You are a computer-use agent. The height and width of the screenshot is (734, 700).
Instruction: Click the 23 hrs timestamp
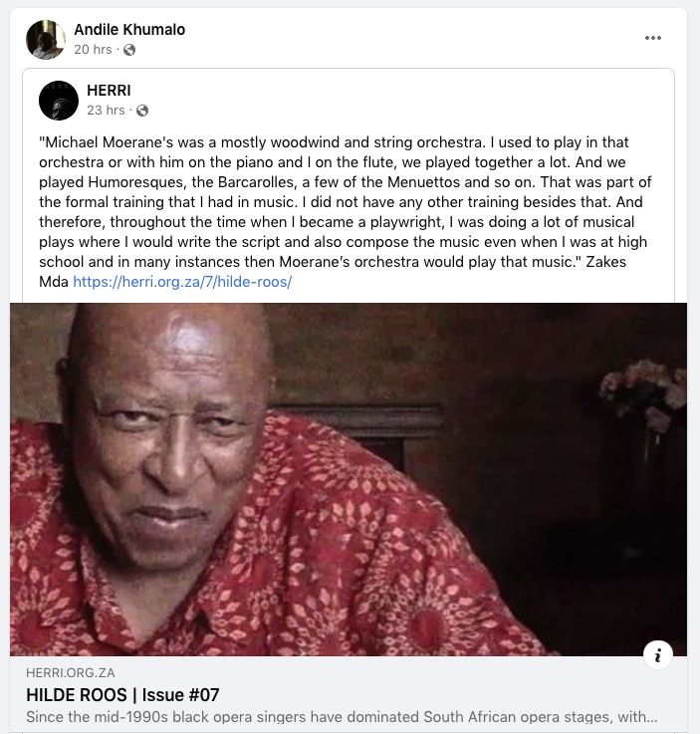[106, 111]
